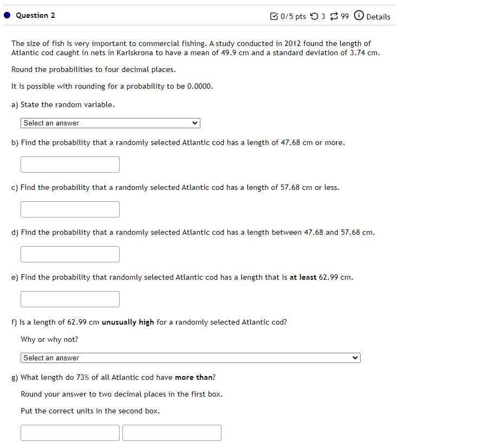Click the part g length answer box
This screenshot has width=483, height=448.
[70, 432]
